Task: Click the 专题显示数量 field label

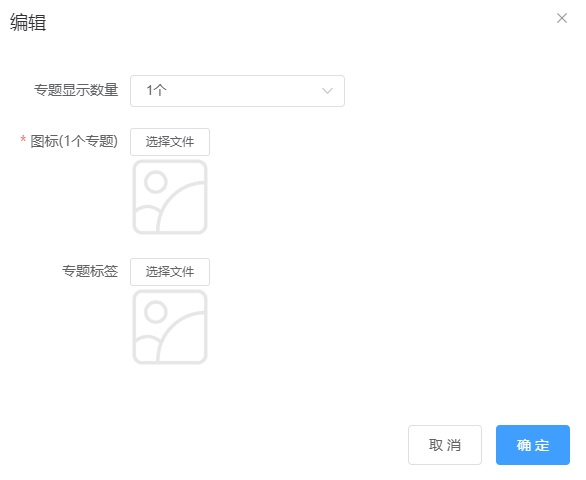Action: [x=76, y=90]
